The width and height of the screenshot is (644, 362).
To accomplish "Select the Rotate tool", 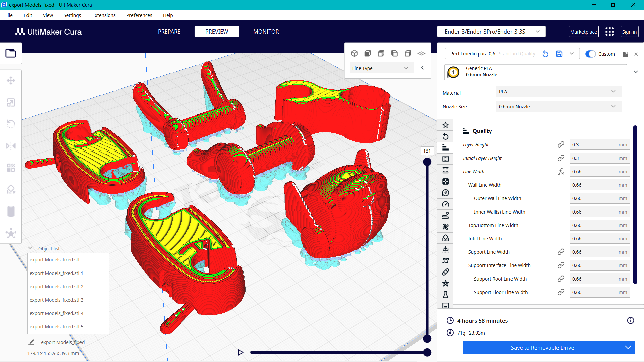I will [11, 124].
